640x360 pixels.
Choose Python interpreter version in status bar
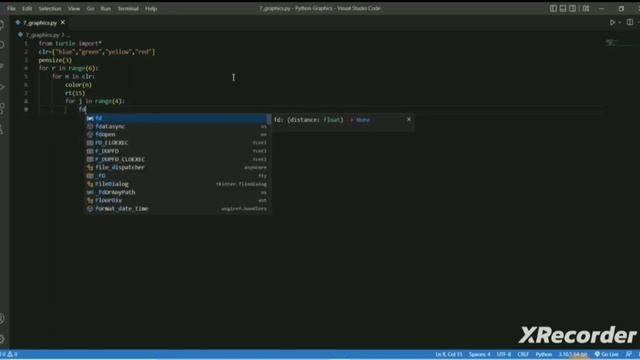tap(573, 354)
